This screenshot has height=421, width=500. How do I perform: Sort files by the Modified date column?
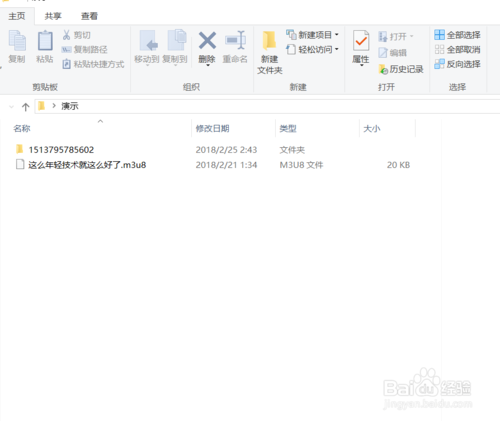(x=233, y=128)
